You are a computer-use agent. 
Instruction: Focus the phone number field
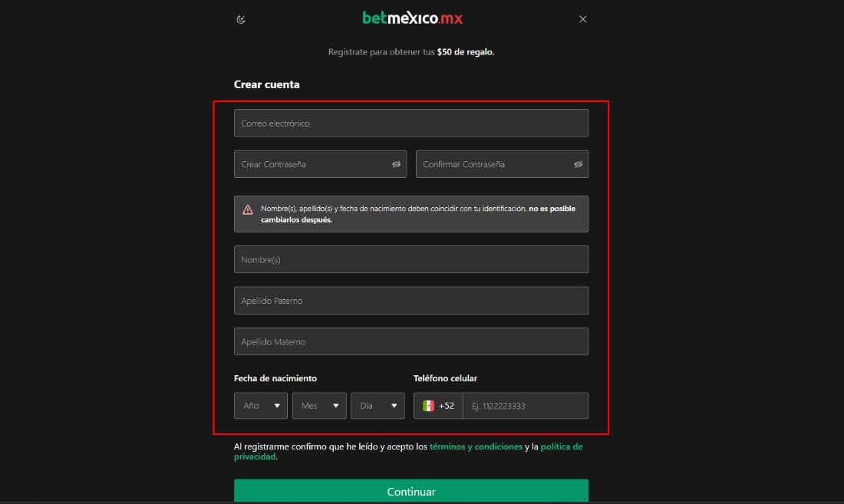point(526,406)
